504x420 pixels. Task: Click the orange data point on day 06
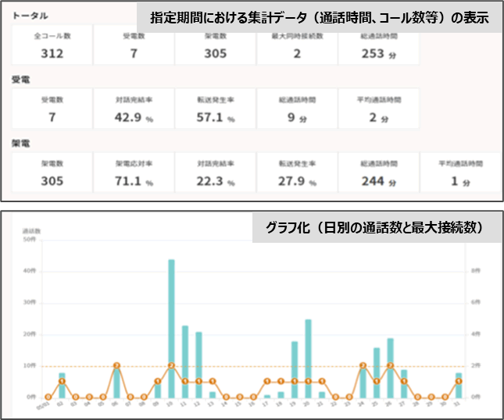pyautogui.click(x=116, y=365)
